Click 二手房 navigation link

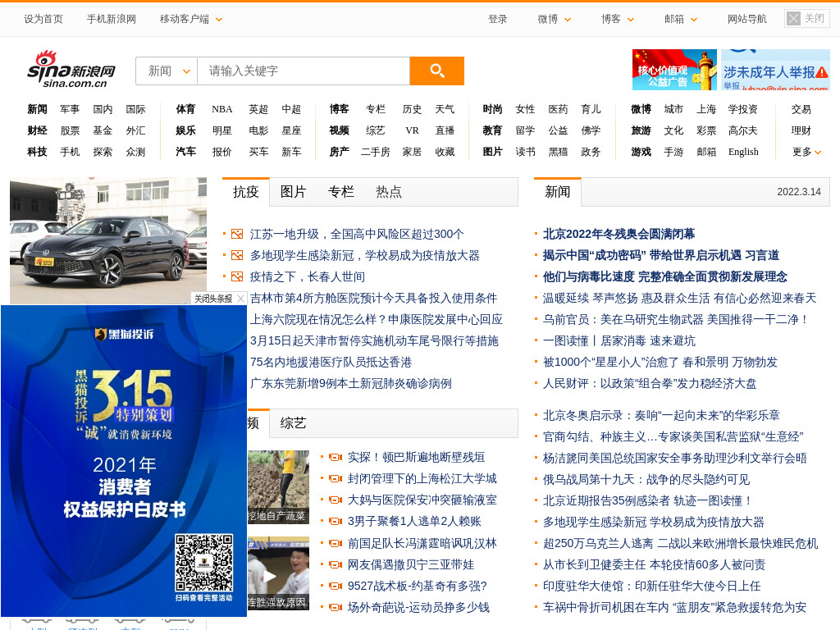pos(375,152)
